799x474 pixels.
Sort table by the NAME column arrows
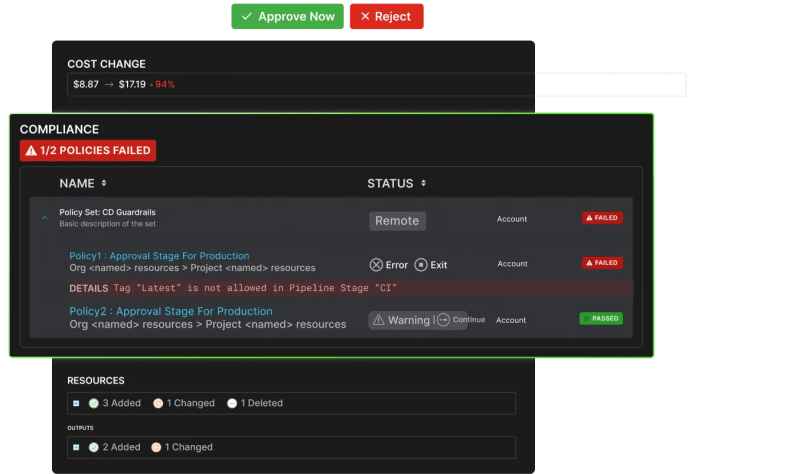click(104, 183)
